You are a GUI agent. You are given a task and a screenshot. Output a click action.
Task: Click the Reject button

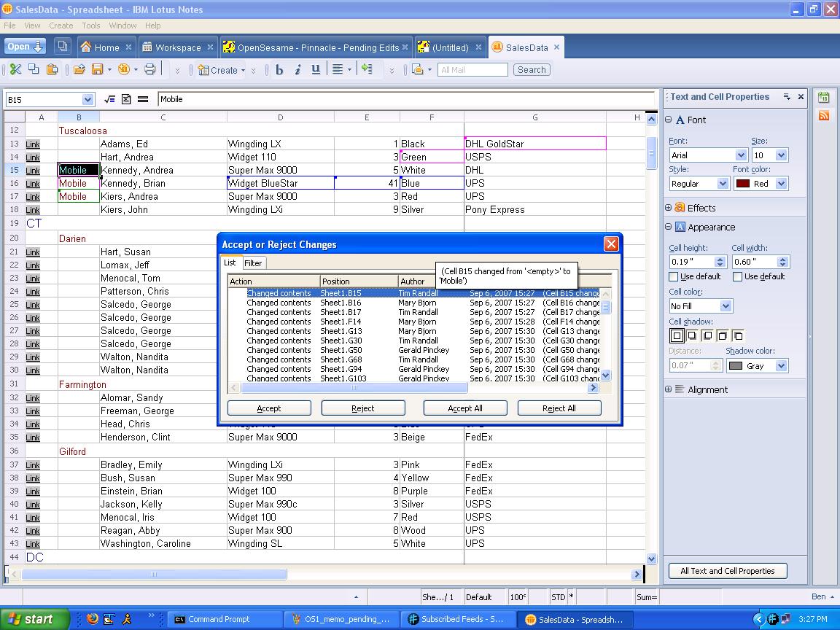[362, 408]
